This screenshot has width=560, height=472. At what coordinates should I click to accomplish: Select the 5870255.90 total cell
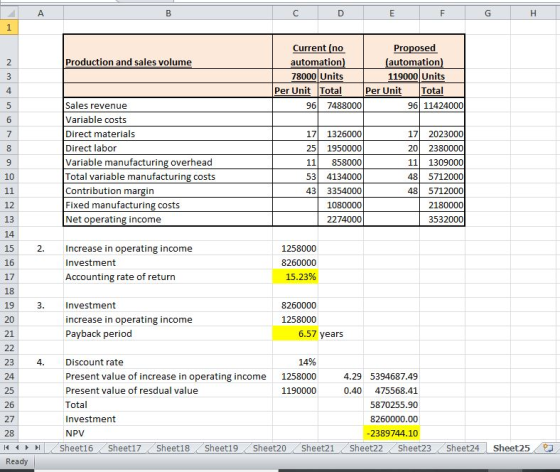pyautogui.click(x=391, y=405)
